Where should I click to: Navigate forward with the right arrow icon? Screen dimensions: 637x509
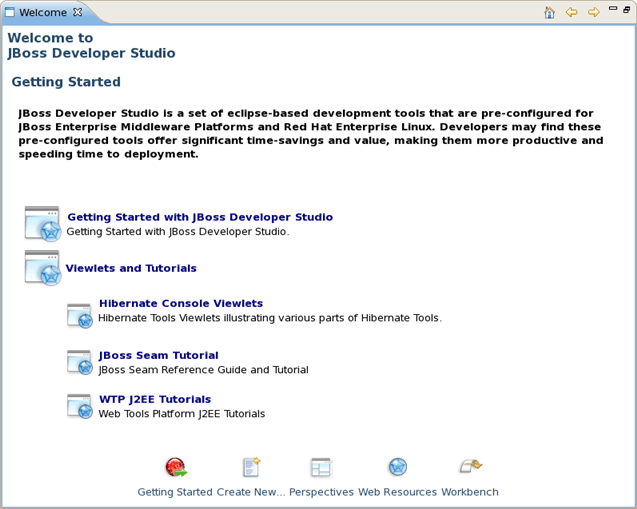tap(594, 13)
